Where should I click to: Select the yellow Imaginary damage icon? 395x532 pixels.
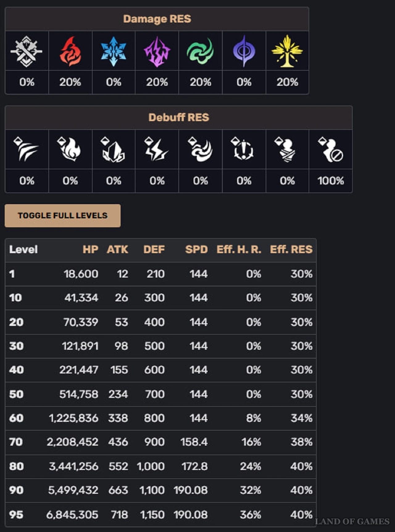287,51
